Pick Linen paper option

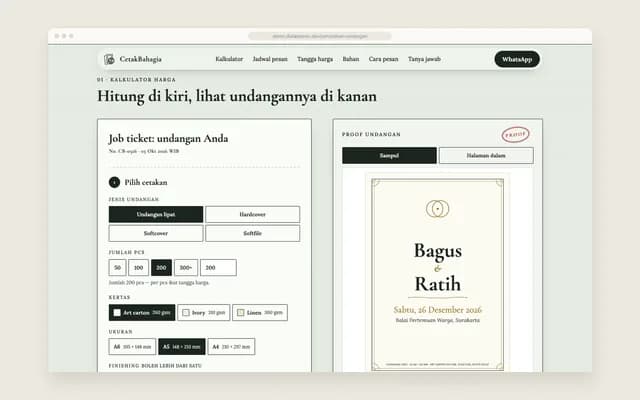click(x=260, y=313)
